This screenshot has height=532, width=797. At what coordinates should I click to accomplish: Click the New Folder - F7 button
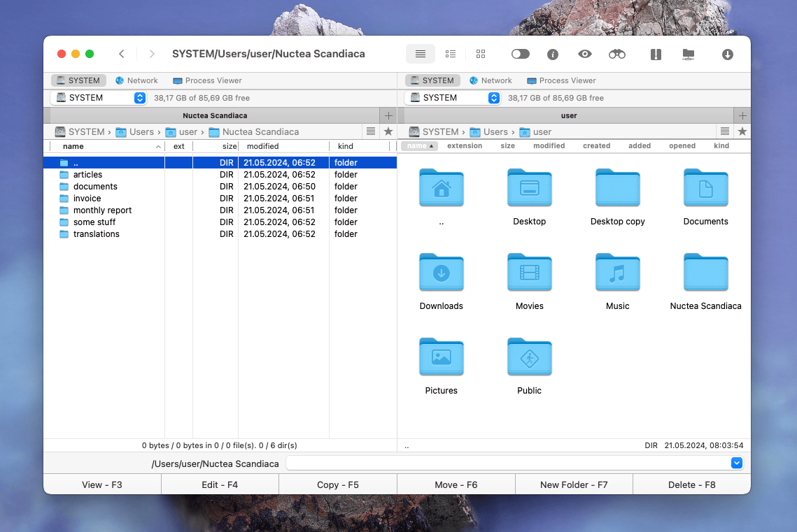point(574,484)
